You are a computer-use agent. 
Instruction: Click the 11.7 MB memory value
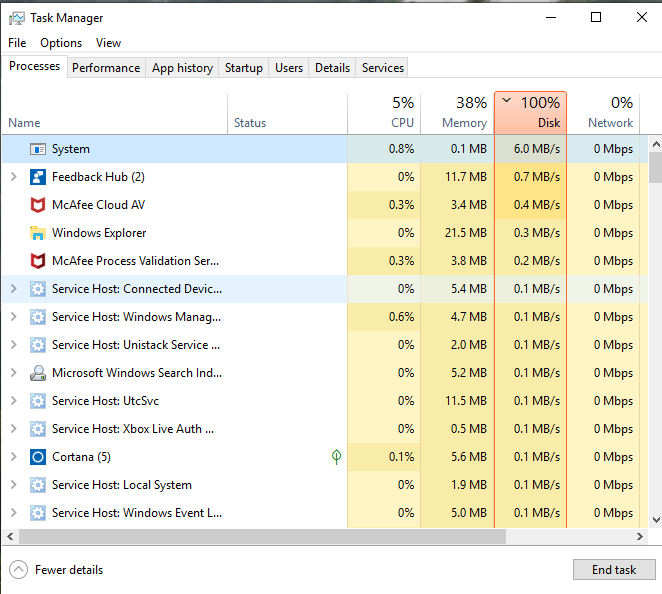click(x=466, y=177)
